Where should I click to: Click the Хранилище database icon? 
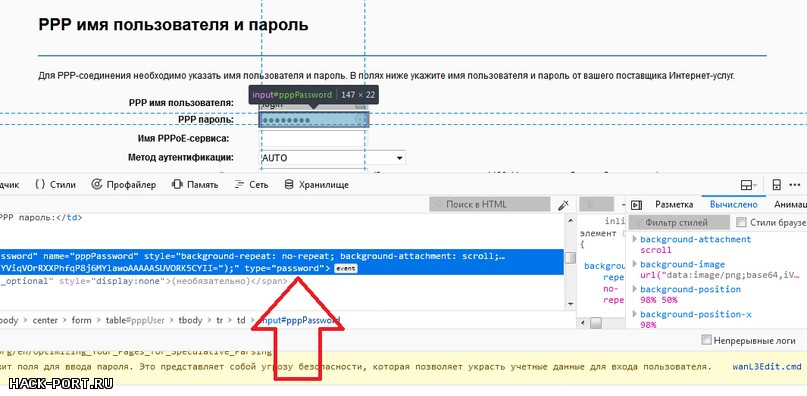289,185
